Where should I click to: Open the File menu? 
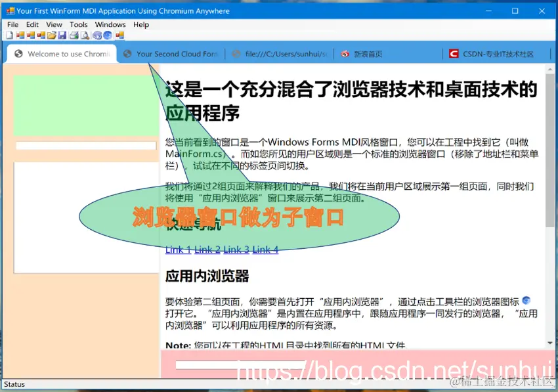tap(13, 24)
